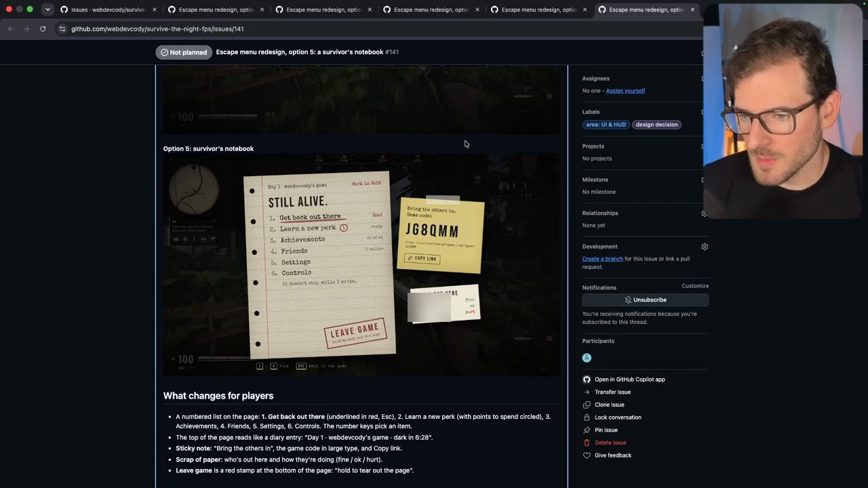Click the participant avatar
Image resolution: width=868 pixels, height=488 pixels.
pos(587,358)
